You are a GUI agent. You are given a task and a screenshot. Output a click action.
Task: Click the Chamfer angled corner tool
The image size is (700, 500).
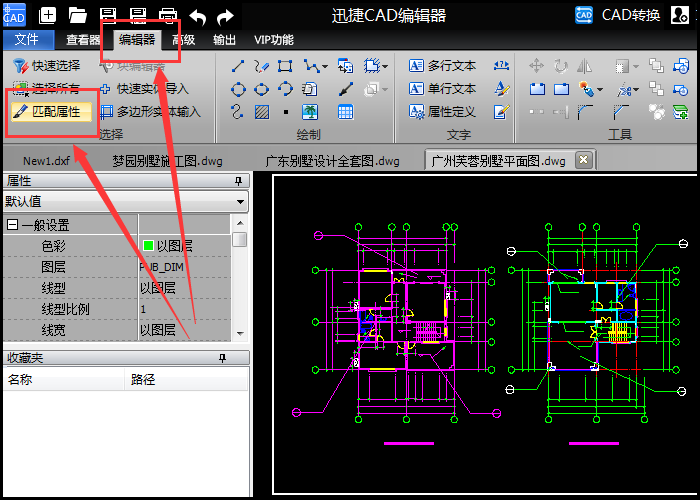[x=621, y=112]
